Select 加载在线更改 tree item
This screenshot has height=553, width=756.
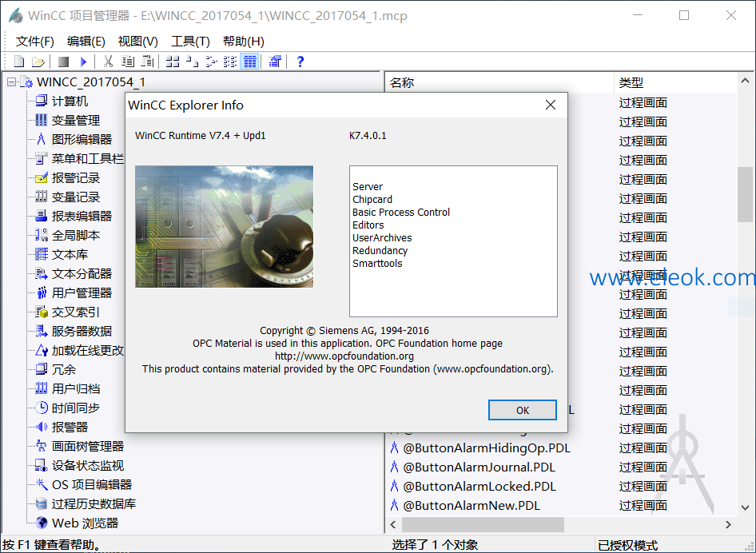tap(87, 351)
